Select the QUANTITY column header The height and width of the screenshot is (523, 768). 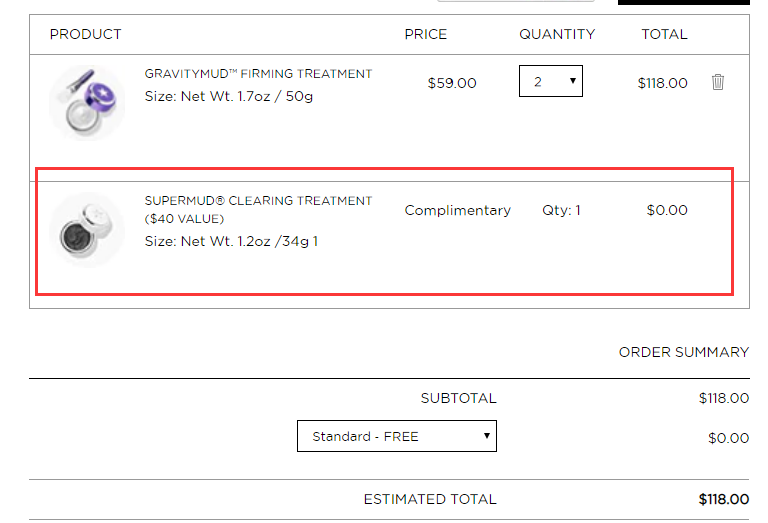[557, 34]
